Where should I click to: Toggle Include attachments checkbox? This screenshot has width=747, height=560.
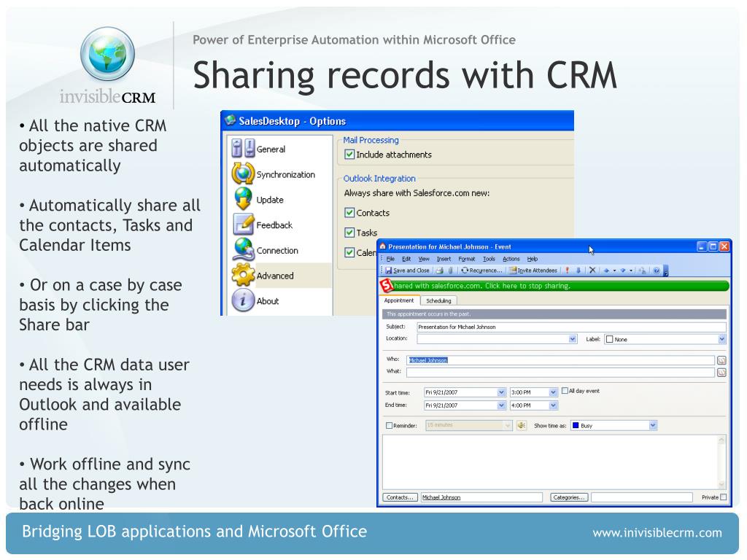point(349,155)
